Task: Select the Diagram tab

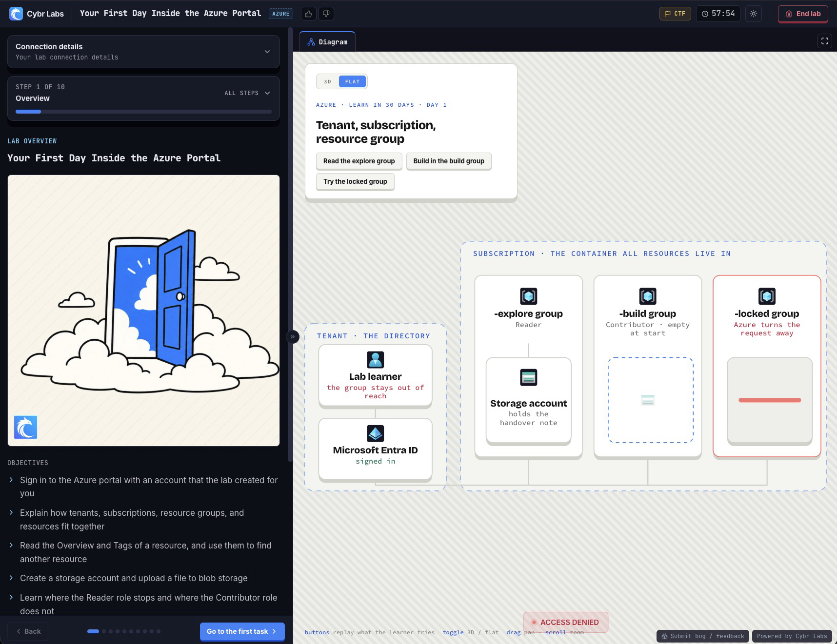Action: tap(327, 42)
